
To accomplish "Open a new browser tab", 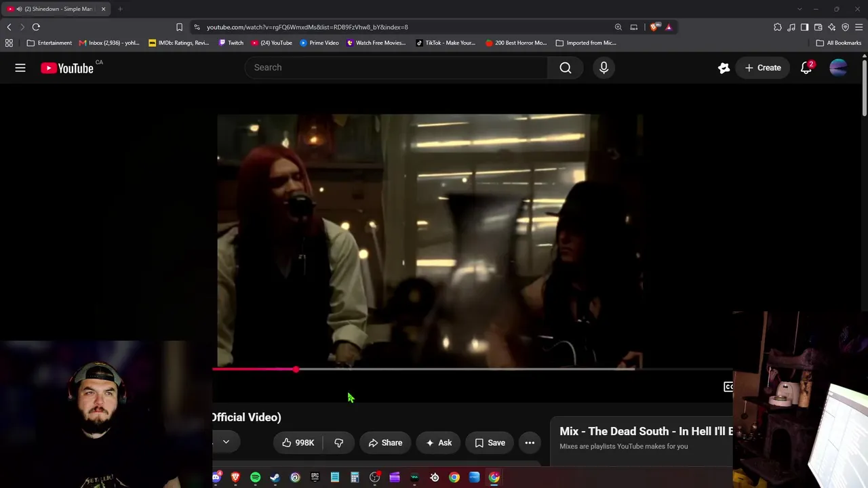I will pyautogui.click(x=120, y=9).
